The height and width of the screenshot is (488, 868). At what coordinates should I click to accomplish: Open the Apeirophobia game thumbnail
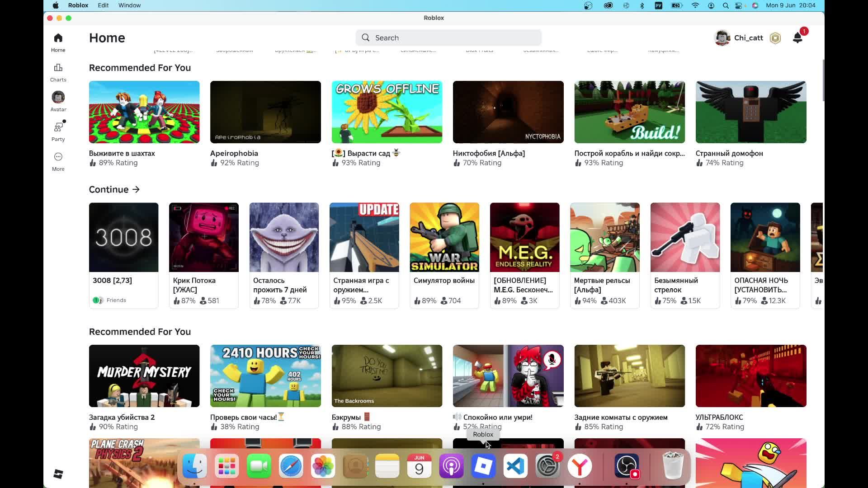[265, 112]
